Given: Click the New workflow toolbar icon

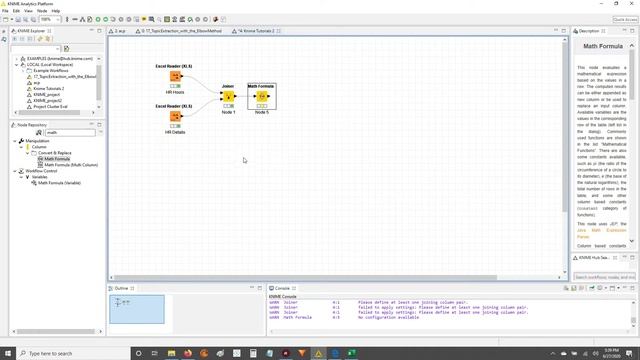Looking at the screenshot, I should pyautogui.click(x=5, y=19).
